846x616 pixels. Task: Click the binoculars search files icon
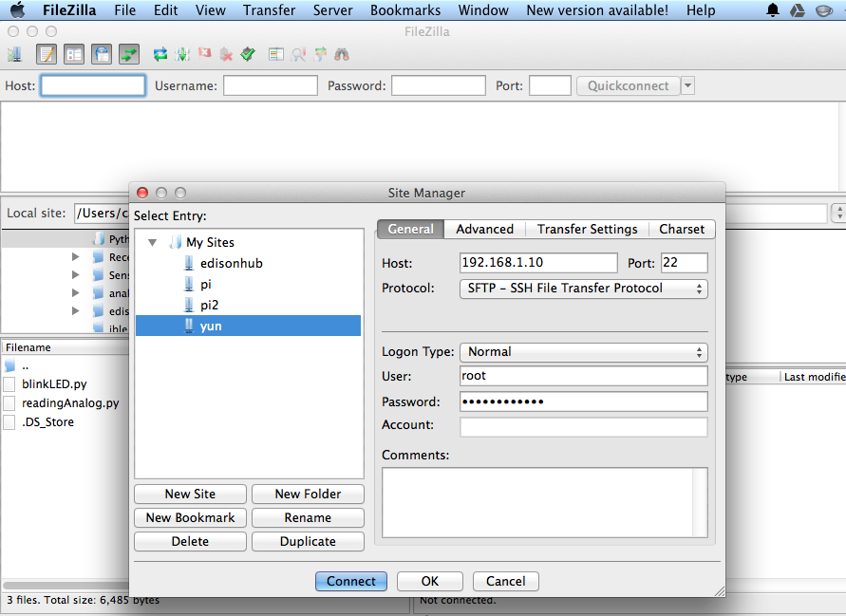(x=342, y=54)
